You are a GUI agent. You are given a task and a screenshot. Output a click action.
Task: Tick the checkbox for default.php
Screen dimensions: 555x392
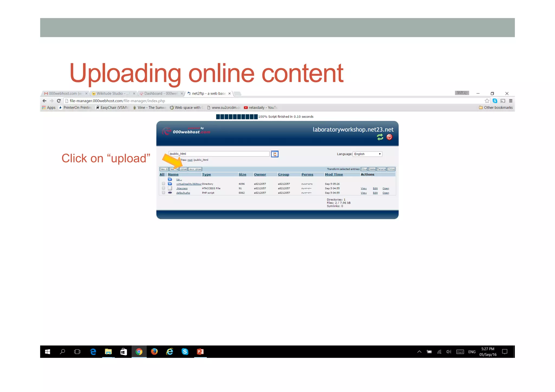click(163, 193)
